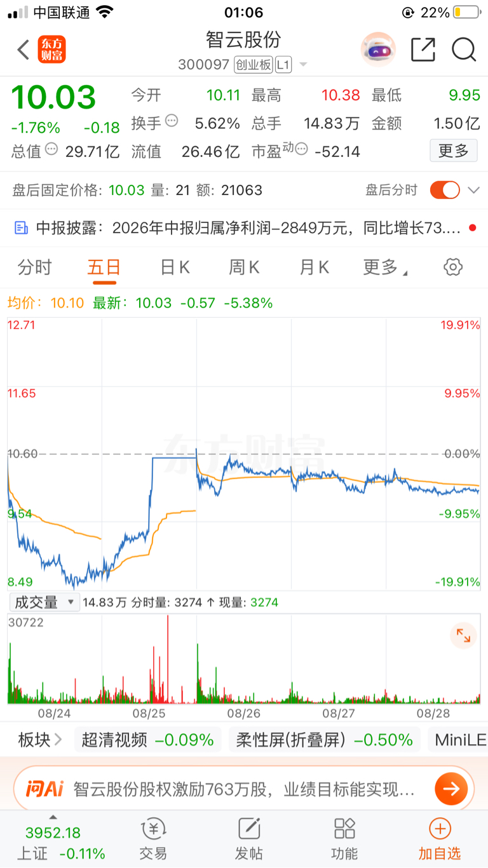Expand stock code level dropdown arrow

303,65
